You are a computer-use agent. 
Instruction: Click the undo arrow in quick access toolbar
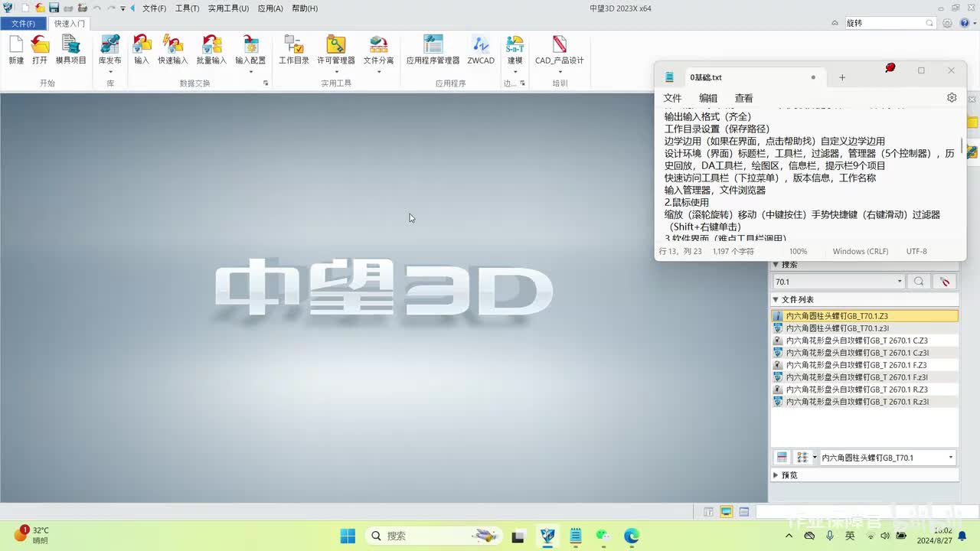(x=96, y=8)
